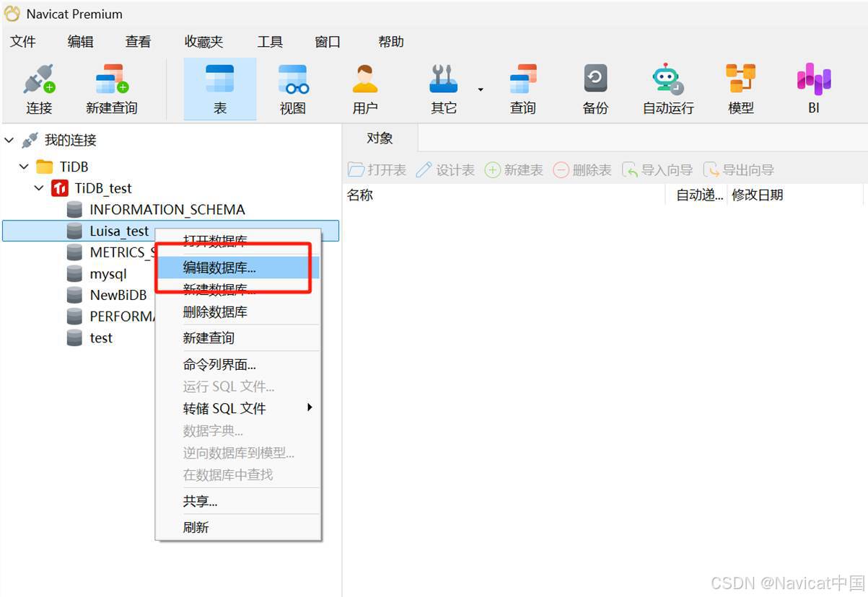868x597 pixels.
Task: Open the 帮助 (Help) menu
Action: click(x=391, y=42)
